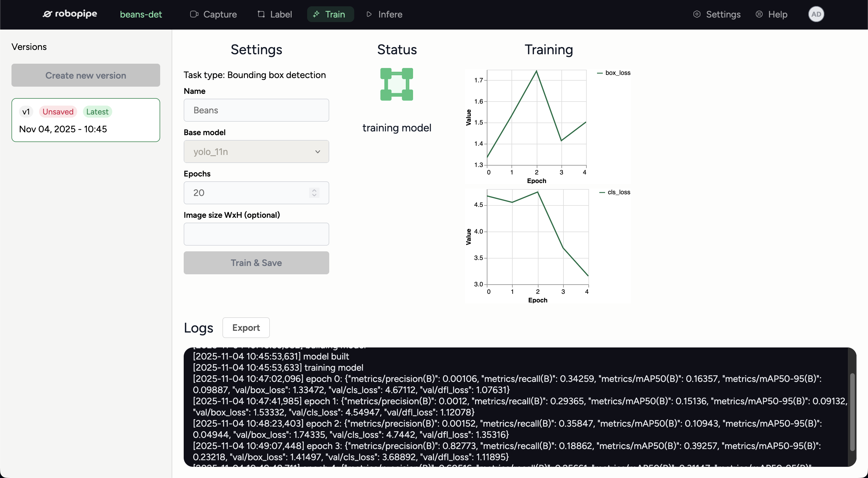This screenshot has height=478, width=868.
Task: Click the Image size WxH input
Action: (256, 234)
